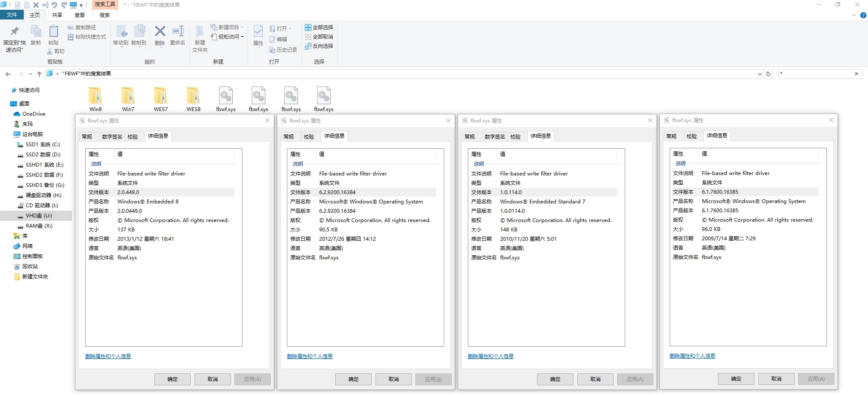Click 粘贴快捷方式 paste shortcut button
This screenshot has width=868, height=395.
point(86,37)
